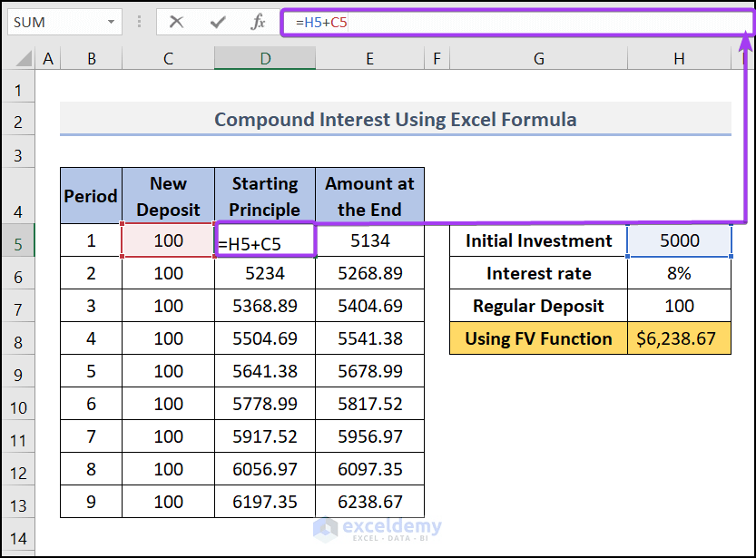Viewport: 756px width, 558px height.
Task: Open the Name Box dropdown arrow
Action: point(112,22)
